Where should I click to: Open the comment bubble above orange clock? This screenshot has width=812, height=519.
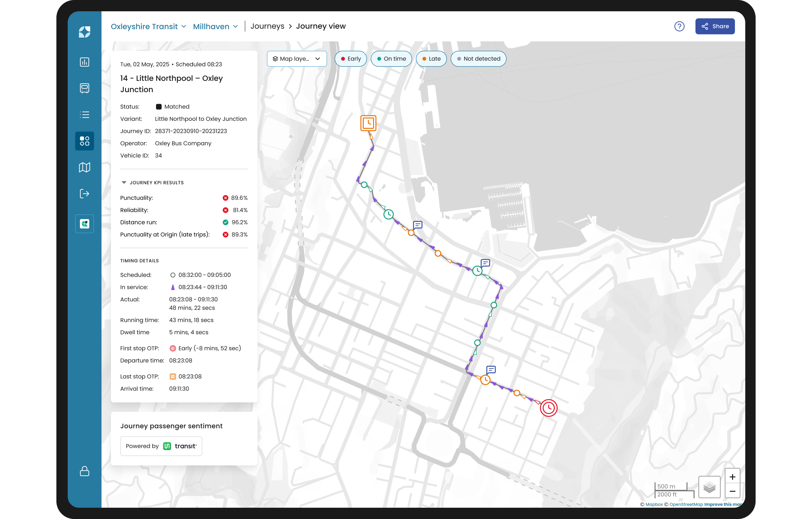491,370
